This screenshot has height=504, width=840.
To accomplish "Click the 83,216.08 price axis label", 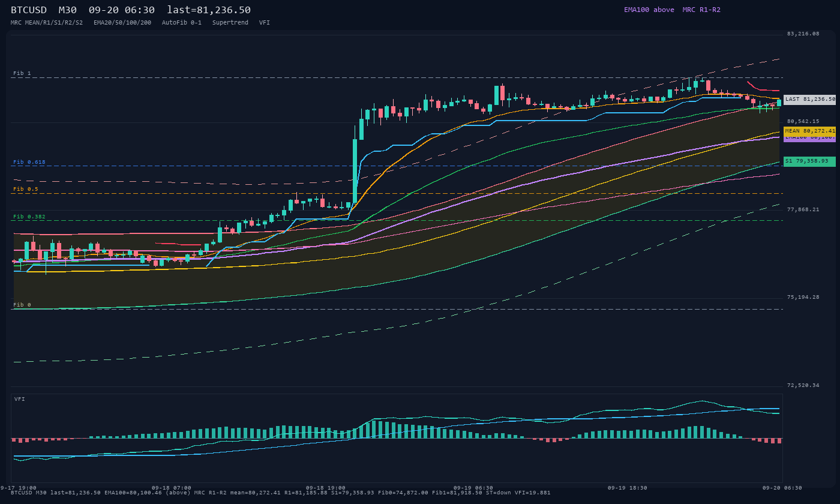I will [803, 34].
